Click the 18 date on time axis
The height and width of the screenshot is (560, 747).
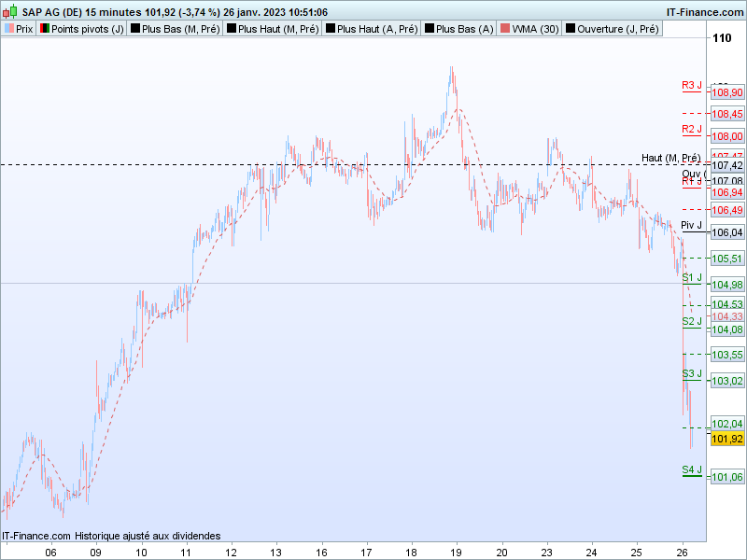coord(411,553)
